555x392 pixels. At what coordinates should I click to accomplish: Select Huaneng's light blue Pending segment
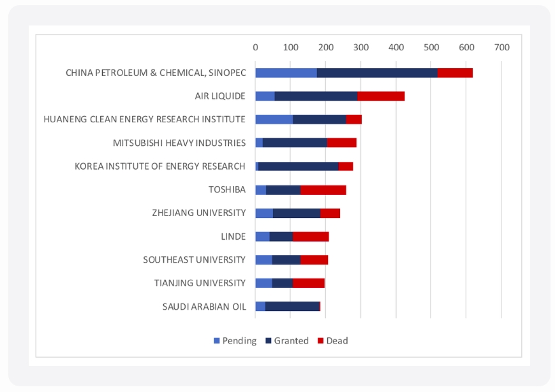coord(274,119)
